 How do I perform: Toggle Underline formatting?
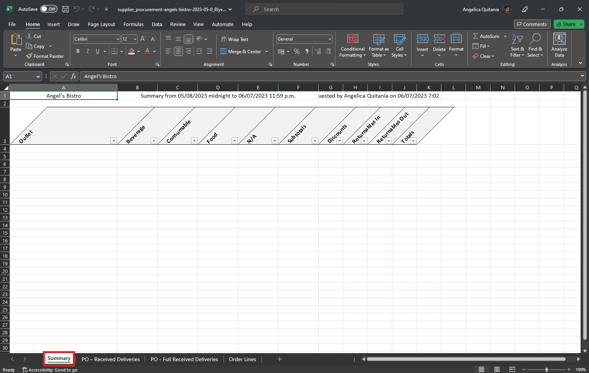(x=97, y=51)
